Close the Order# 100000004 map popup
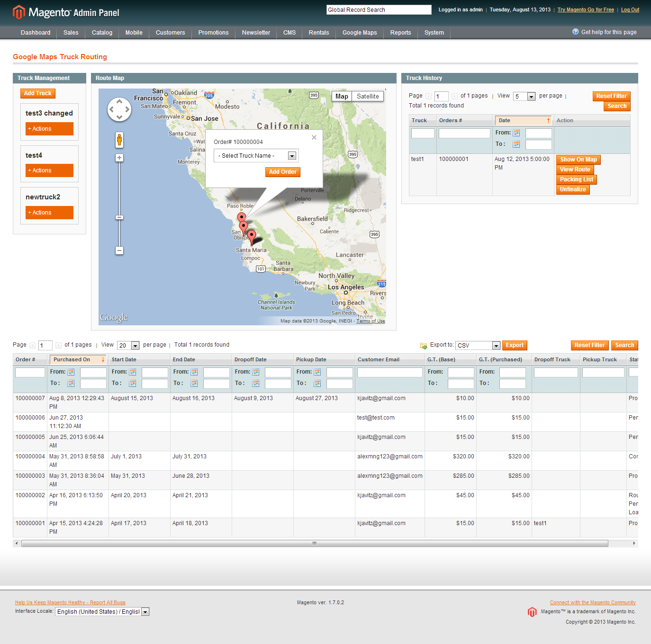Screen dimensions: 651x644 314,137
